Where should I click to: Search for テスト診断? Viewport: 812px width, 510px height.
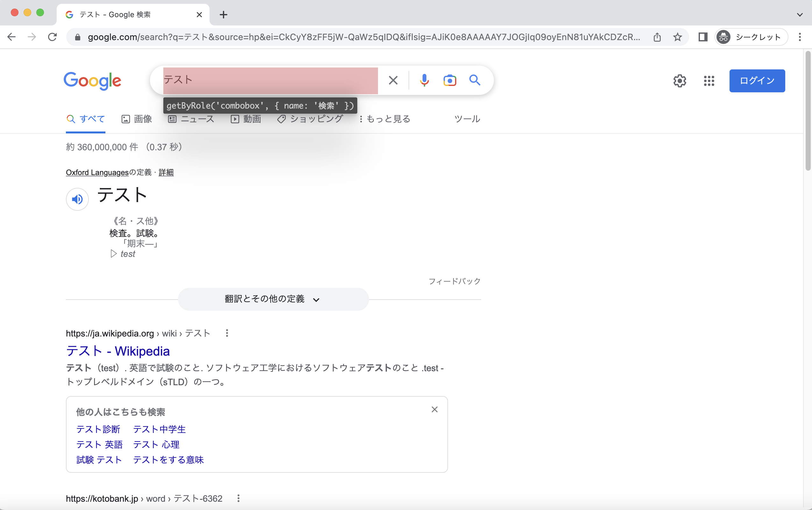[x=98, y=429]
